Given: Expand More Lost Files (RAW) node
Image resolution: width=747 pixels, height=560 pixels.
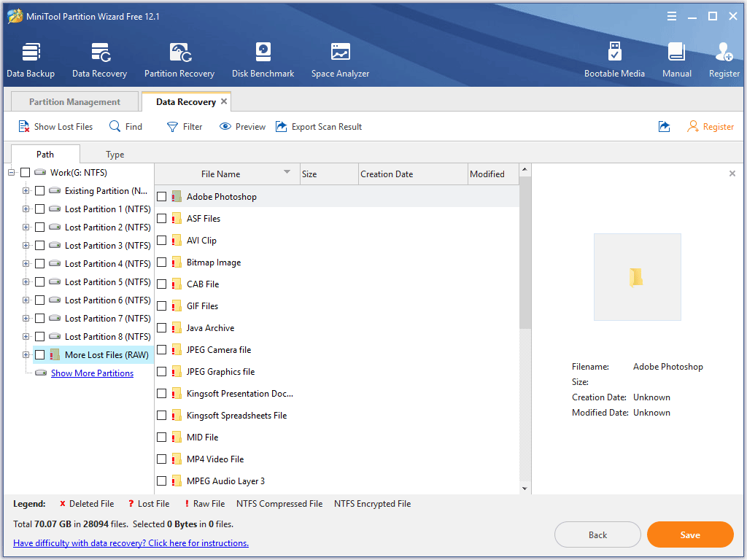Looking at the screenshot, I should 26,355.
